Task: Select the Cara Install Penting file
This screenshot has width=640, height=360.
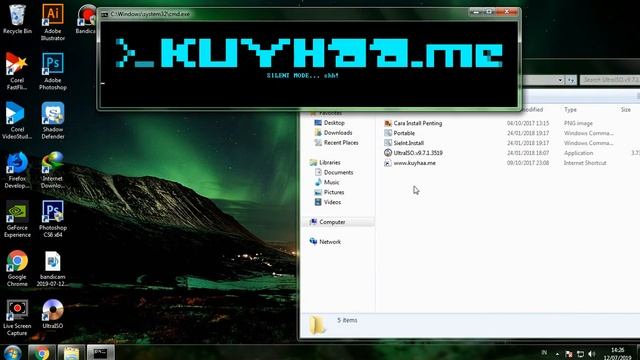Action: point(418,123)
